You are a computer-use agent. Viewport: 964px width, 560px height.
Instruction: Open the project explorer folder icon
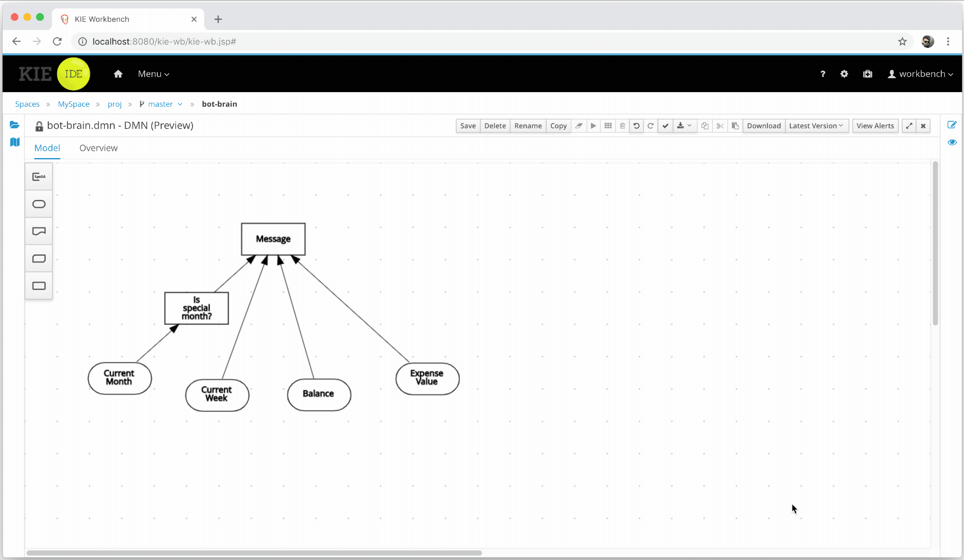[x=14, y=125]
